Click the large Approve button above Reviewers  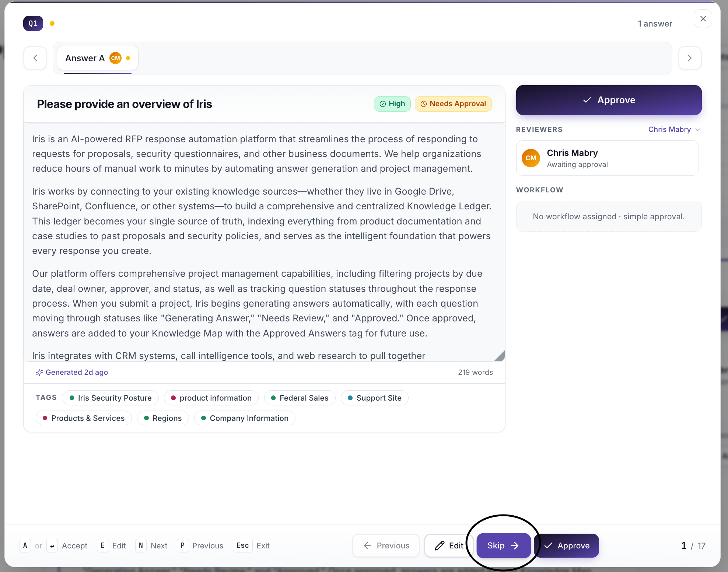[609, 100]
